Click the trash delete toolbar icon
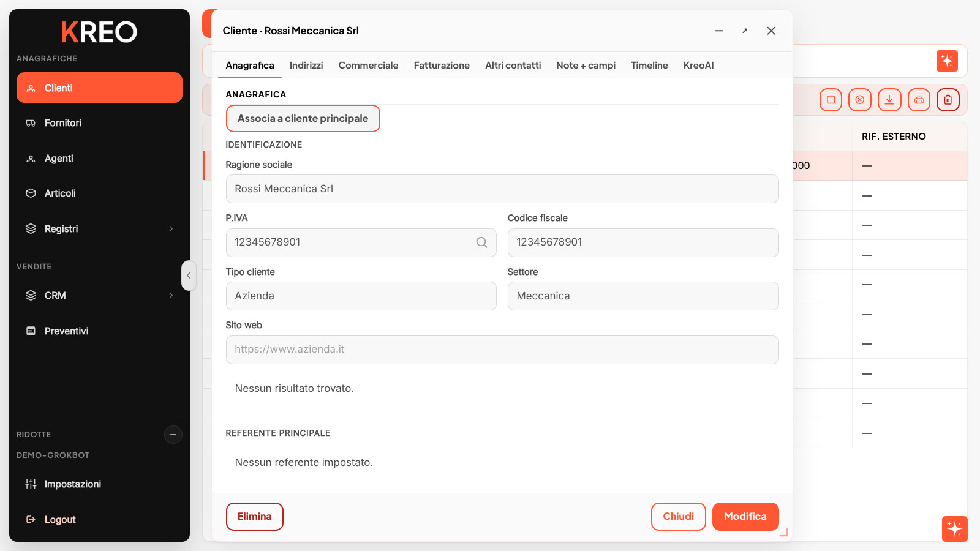 (x=948, y=100)
